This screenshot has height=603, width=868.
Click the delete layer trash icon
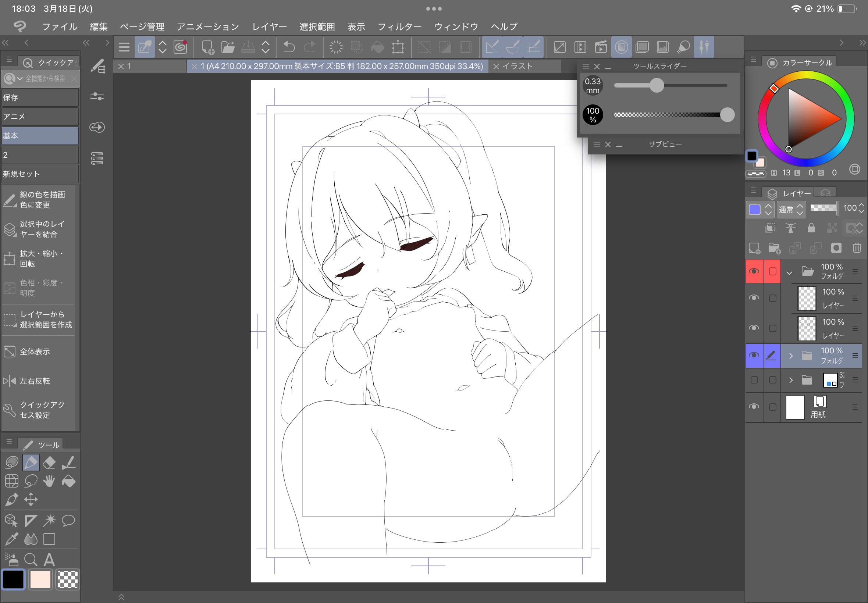(857, 248)
